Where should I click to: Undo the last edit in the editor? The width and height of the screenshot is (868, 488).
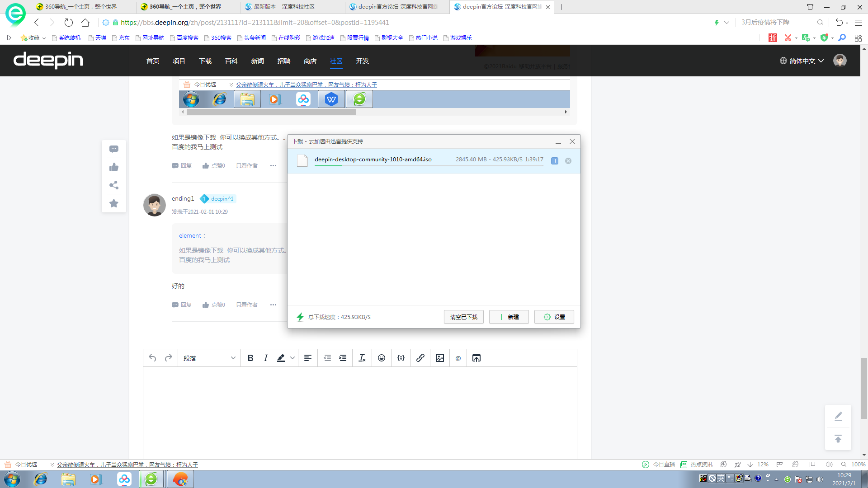[152, 358]
